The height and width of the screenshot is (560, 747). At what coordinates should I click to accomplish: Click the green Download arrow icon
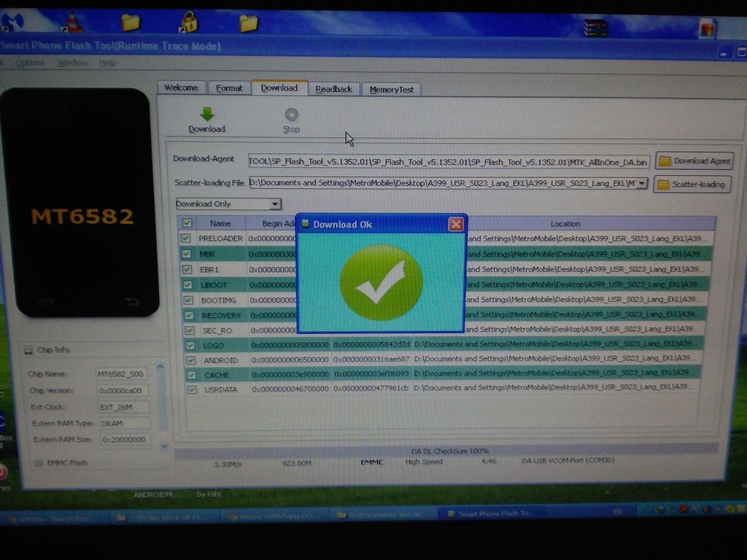click(x=206, y=114)
